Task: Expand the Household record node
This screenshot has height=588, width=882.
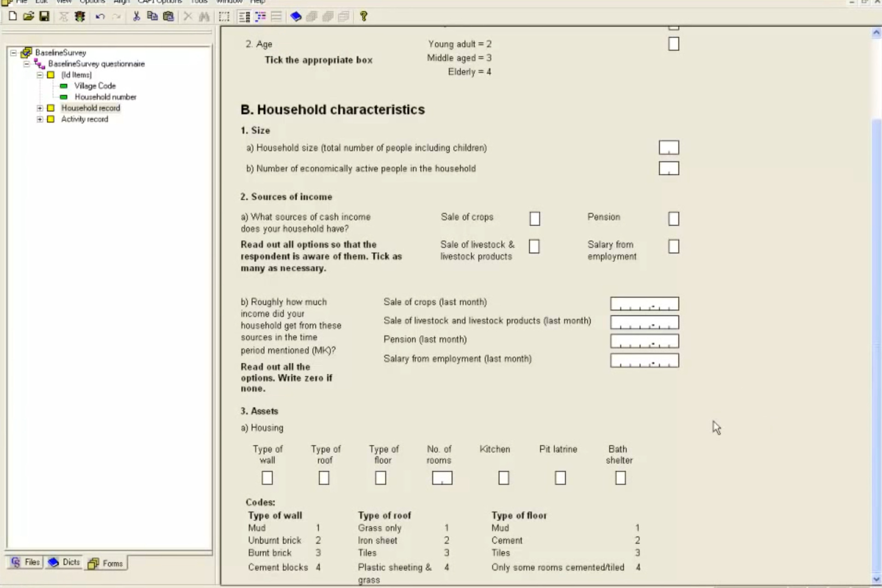Action: coord(40,108)
